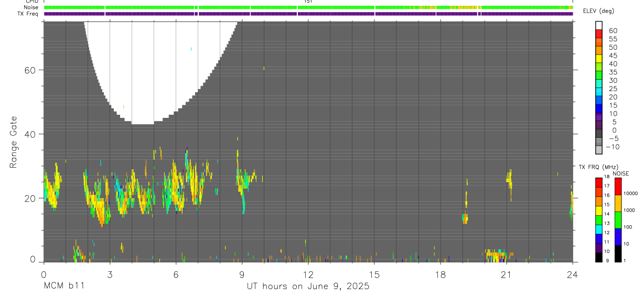Click the '1000' label on NOISE scale

click(x=629, y=210)
